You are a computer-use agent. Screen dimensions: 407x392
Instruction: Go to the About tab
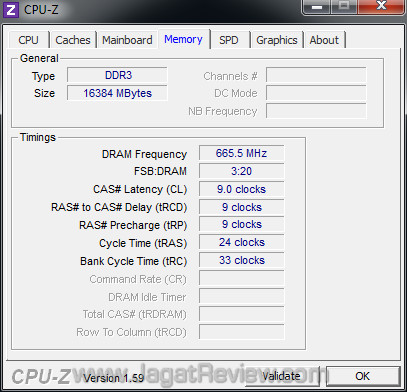point(324,40)
